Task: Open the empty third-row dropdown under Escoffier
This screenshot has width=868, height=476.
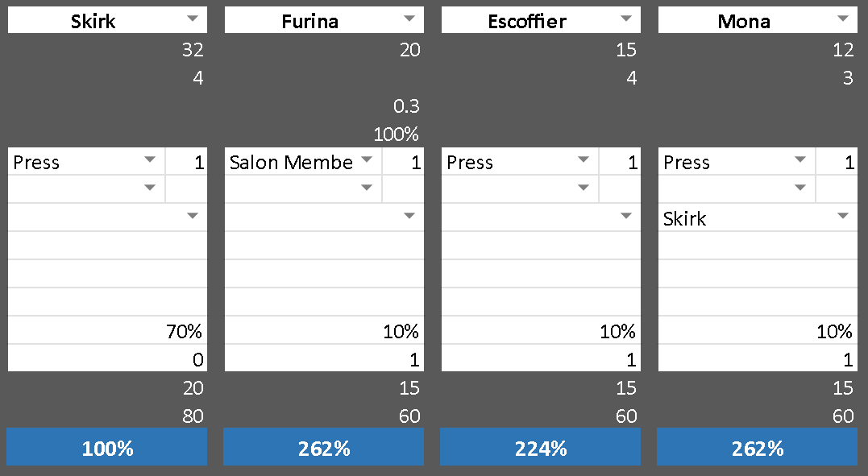Action: [x=625, y=217]
